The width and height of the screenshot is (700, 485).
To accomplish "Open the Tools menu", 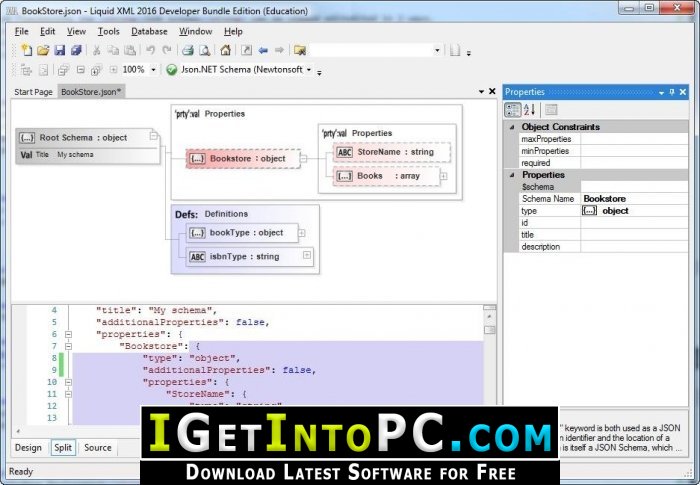I will tap(108, 31).
